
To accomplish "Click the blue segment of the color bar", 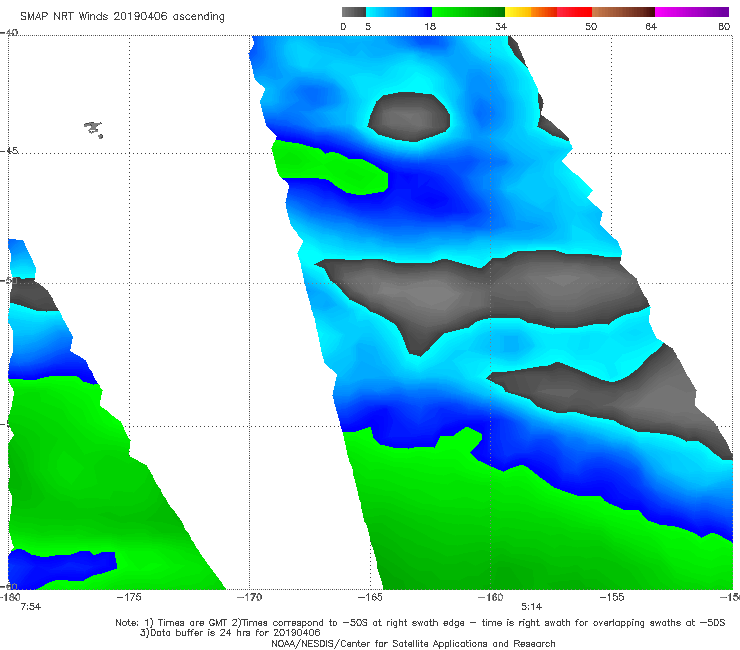I will point(399,12).
